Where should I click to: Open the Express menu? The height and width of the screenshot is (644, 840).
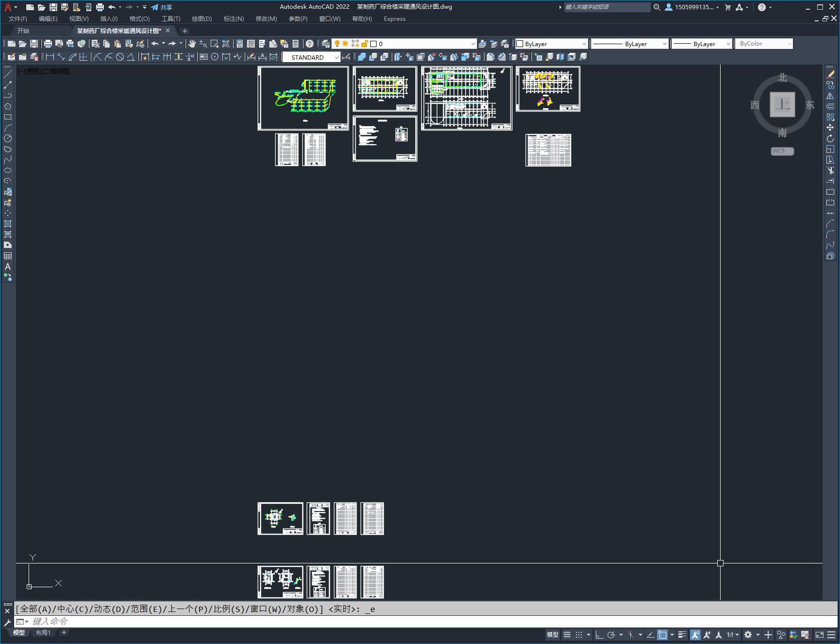tap(395, 19)
